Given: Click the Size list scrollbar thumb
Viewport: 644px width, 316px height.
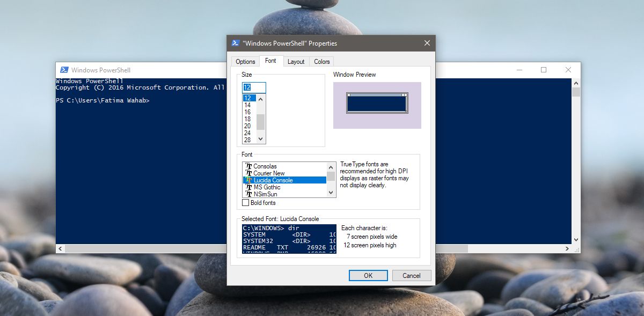Looking at the screenshot, I should click(x=261, y=122).
